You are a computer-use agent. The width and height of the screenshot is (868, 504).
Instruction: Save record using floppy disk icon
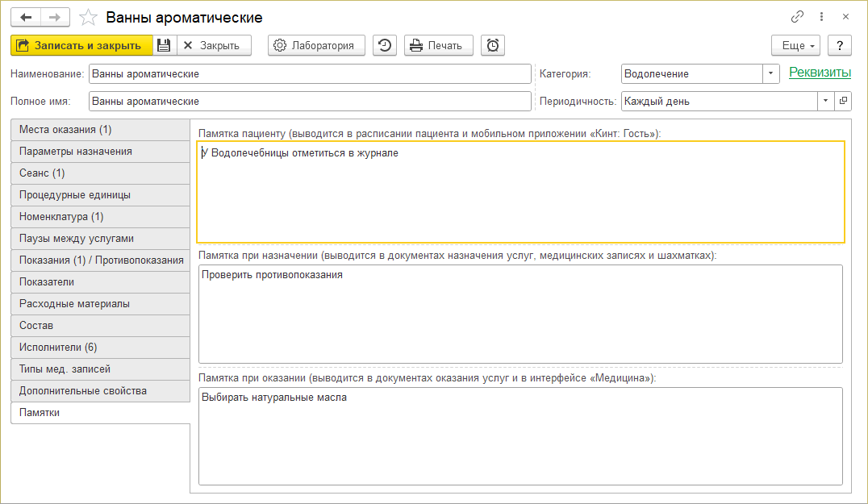coord(164,45)
